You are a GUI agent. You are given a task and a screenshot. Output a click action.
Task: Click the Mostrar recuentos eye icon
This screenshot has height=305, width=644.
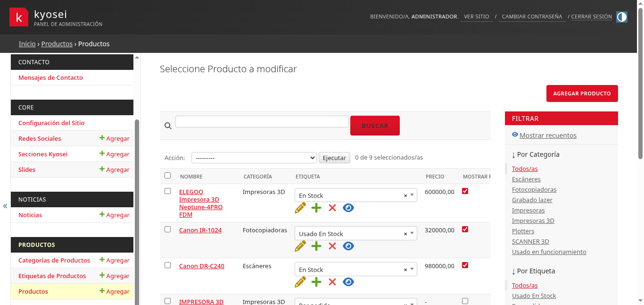click(x=515, y=135)
